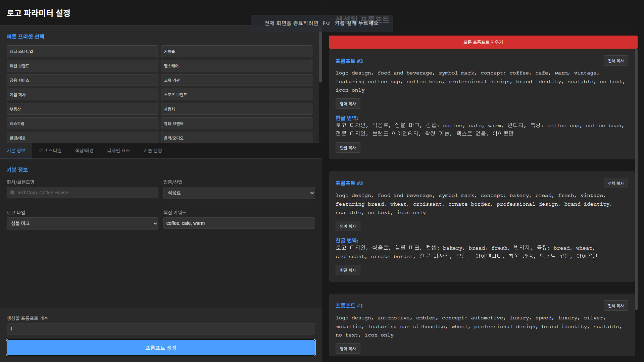Pick the 게임 회사 preset

pyautogui.click(x=82, y=95)
